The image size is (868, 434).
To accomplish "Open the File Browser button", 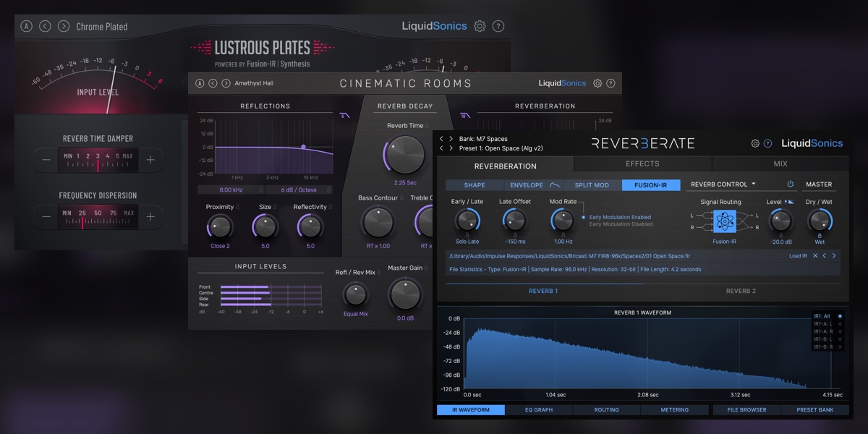I will 746,410.
